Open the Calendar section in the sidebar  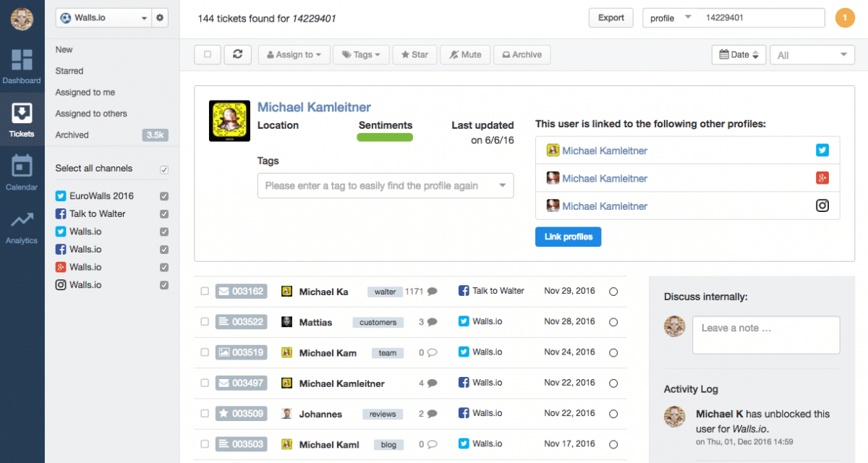point(22,172)
